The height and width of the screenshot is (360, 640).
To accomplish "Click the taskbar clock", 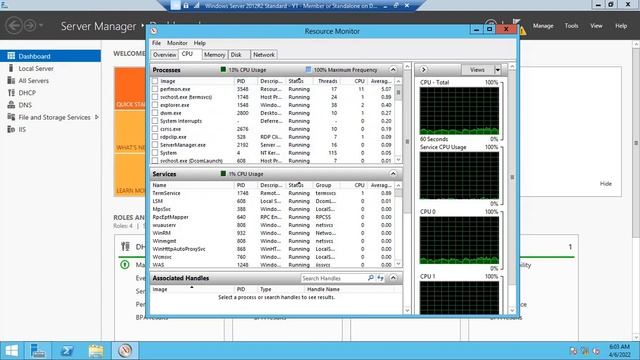I will click(619, 351).
